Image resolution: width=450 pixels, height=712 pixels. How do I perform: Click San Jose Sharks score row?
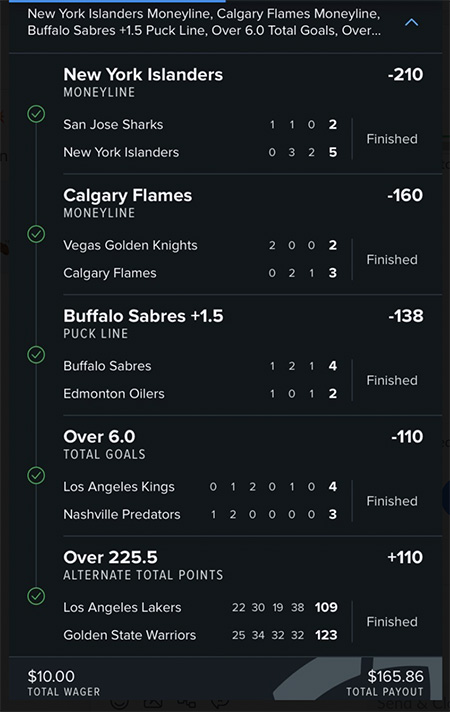200,124
